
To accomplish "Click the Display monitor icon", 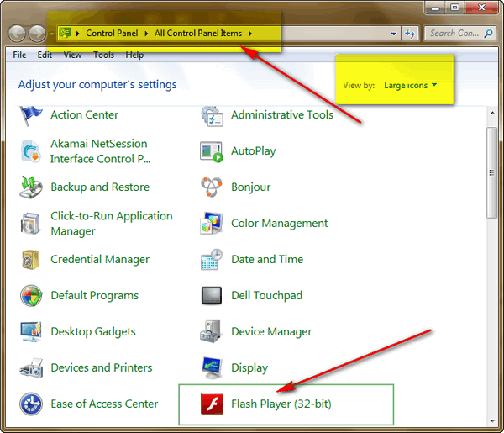I will click(212, 367).
